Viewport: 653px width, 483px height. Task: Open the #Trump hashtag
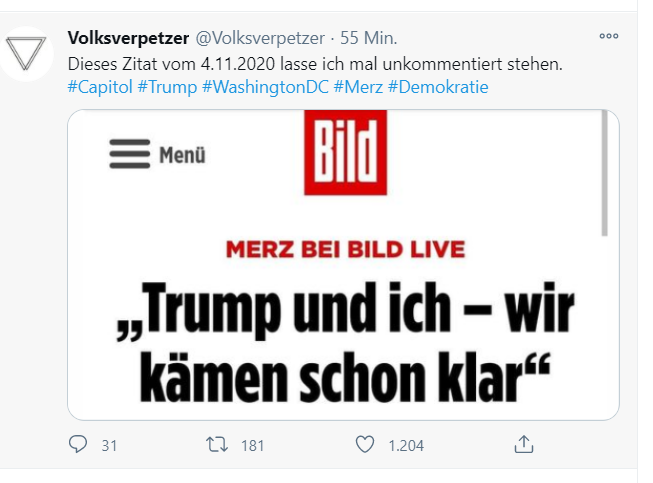(167, 87)
